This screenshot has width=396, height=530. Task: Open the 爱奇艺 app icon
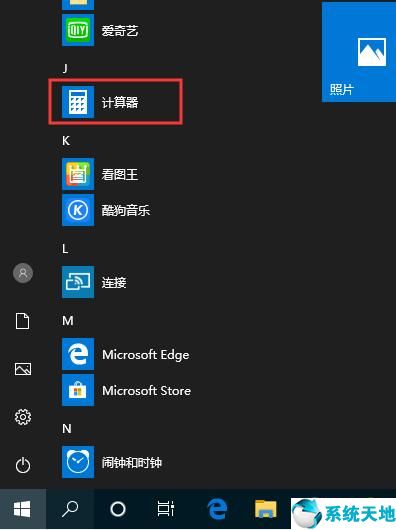pyautogui.click(x=78, y=30)
